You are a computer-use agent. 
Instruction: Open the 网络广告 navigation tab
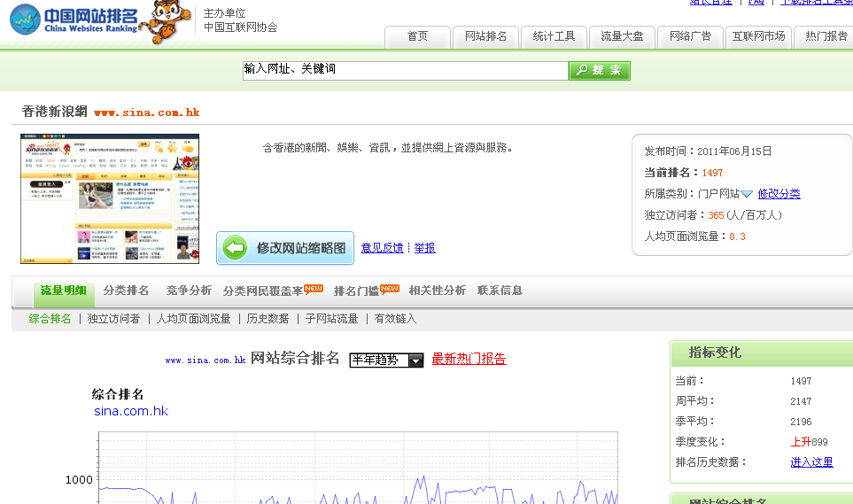coord(690,37)
